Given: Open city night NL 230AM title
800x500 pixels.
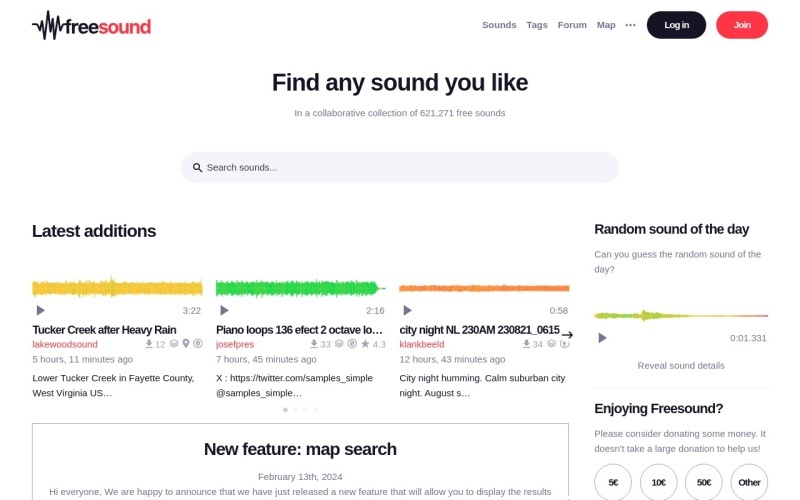Looking at the screenshot, I should 480,330.
